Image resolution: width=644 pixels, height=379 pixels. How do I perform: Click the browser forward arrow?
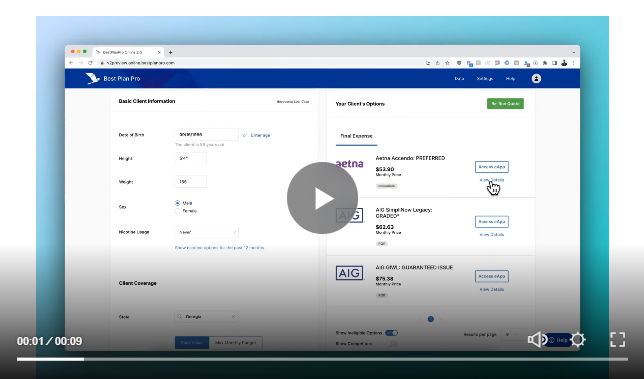point(80,63)
